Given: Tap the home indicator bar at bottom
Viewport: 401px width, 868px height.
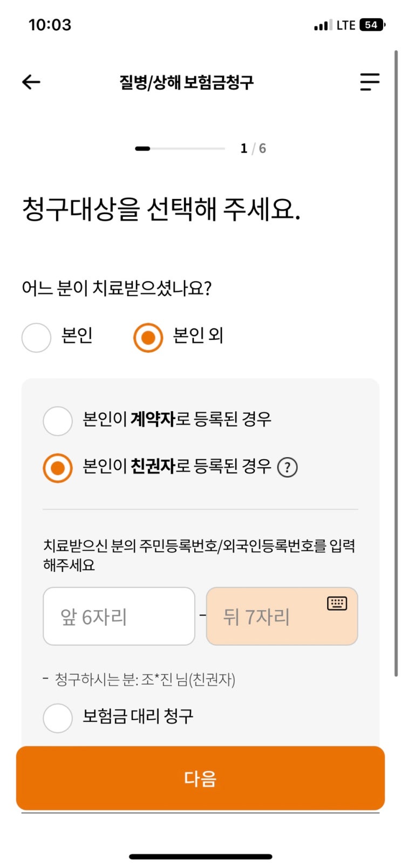Looking at the screenshot, I should tap(200, 856).
